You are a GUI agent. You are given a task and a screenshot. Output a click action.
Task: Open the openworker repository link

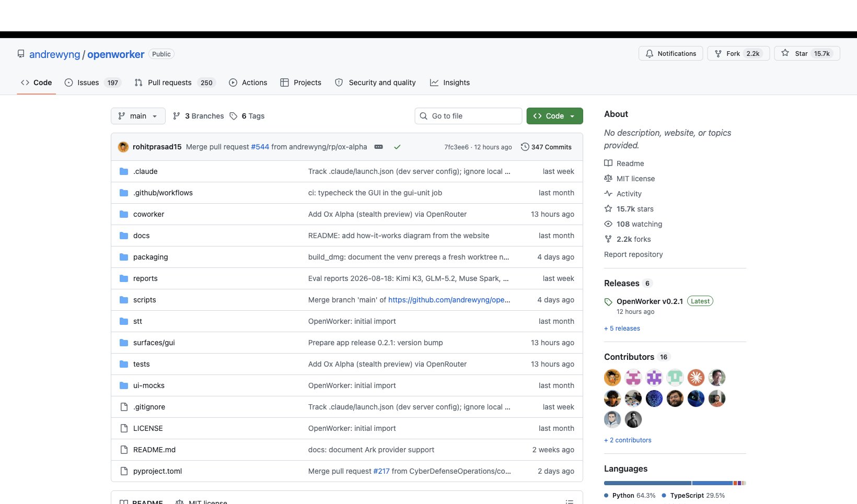pos(115,54)
